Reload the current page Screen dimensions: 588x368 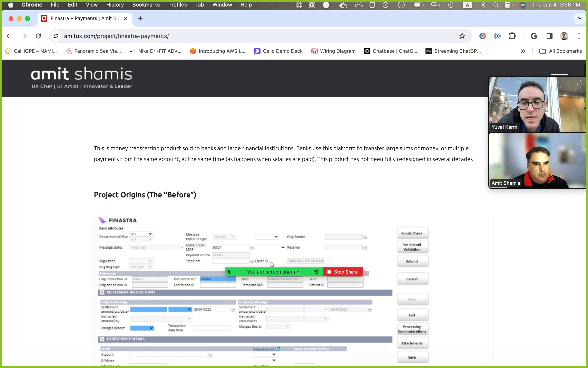click(38, 36)
